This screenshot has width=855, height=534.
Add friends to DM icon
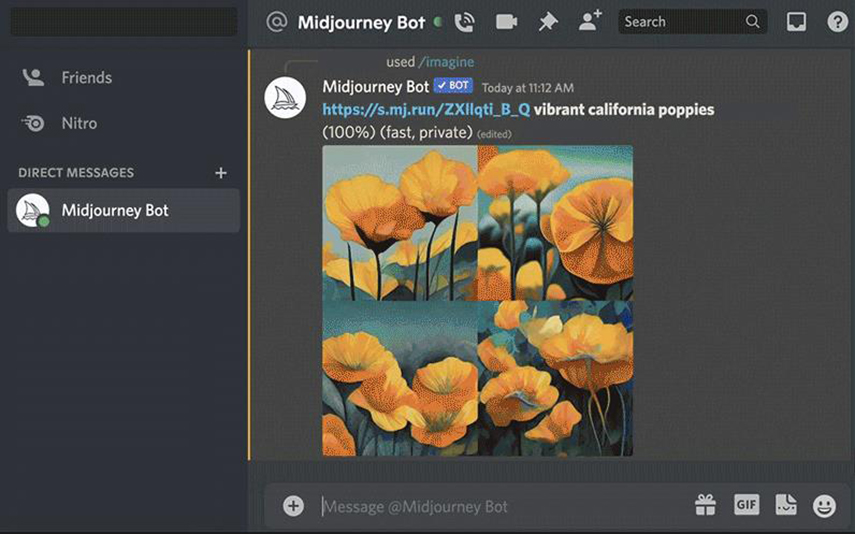[x=590, y=21]
